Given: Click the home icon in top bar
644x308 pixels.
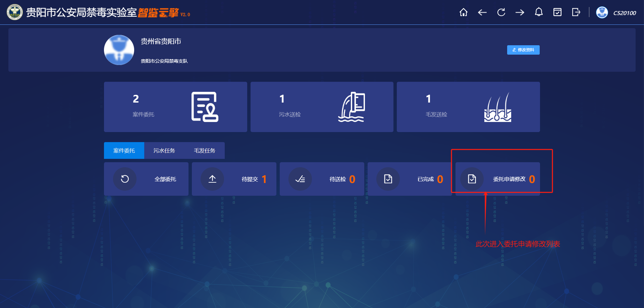Looking at the screenshot, I should coord(463,12).
